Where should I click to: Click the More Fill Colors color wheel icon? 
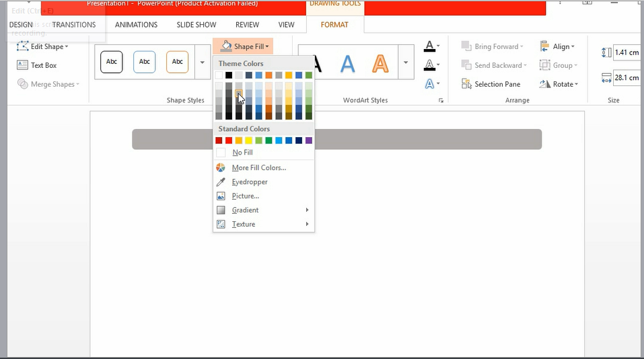pyautogui.click(x=221, y=167)
